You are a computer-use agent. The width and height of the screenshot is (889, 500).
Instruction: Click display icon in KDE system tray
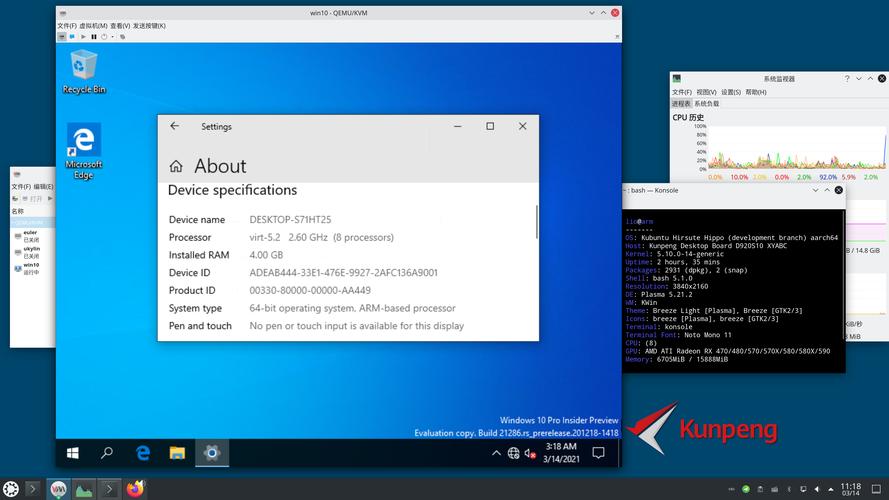[x=803, y=489]
